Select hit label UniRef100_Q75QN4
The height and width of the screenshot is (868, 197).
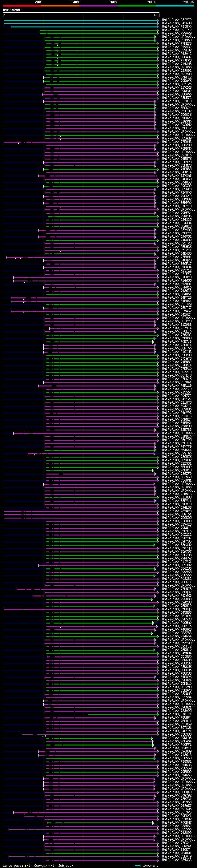[x=177, y=257]
